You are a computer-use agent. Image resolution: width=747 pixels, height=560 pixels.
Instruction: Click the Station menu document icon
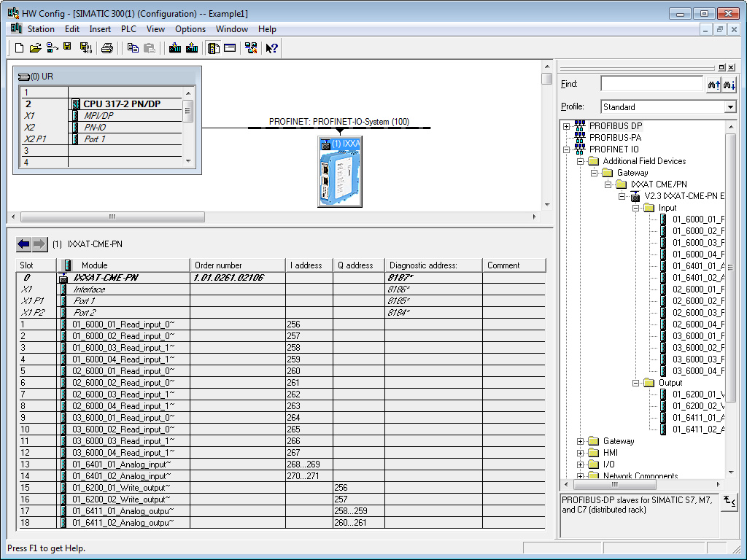click(16, 28)
